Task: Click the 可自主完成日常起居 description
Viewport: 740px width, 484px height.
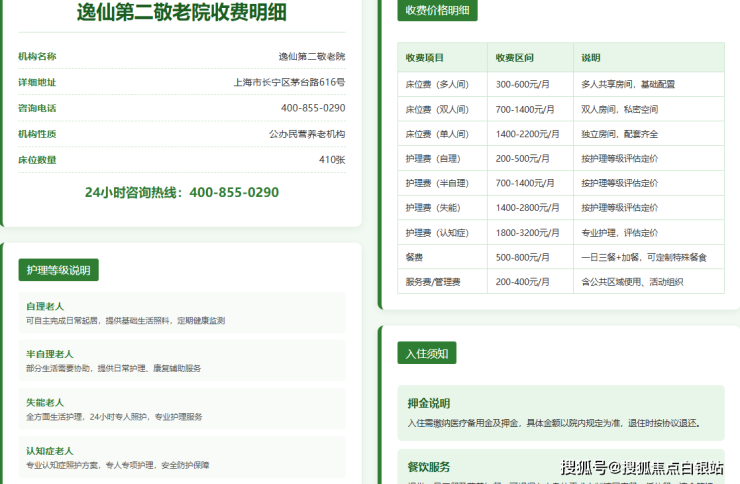Action: click(126, 321)
